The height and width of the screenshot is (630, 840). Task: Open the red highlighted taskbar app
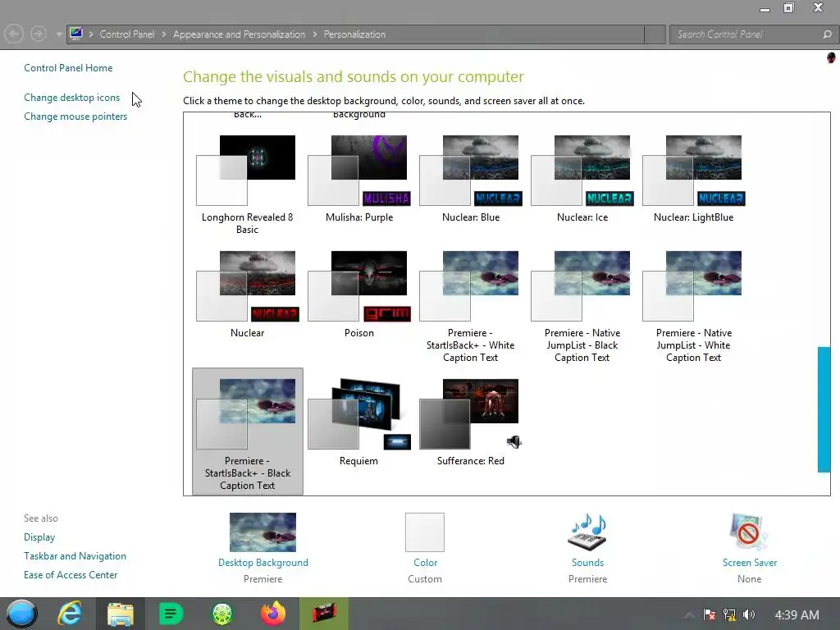point(323,614)
